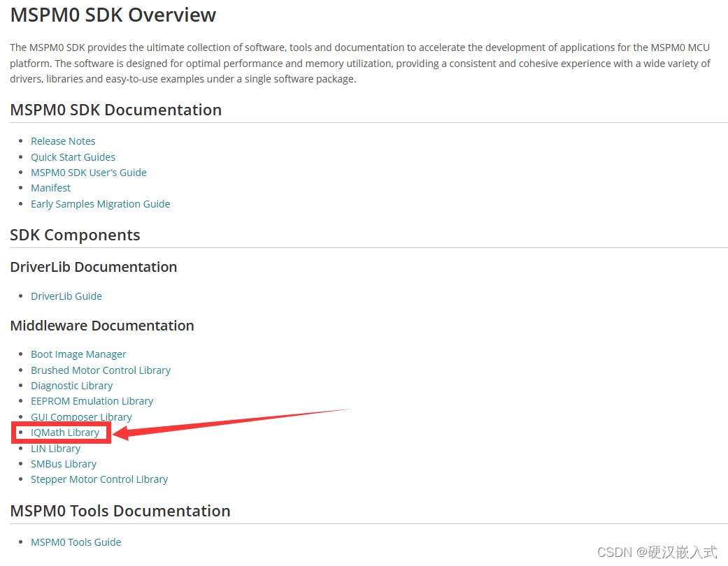Image resolution: width=728 pixels, height=566 pixels.
Task: Click the MSPM0 SDK Documentation heading
Action: coord(116,110)
